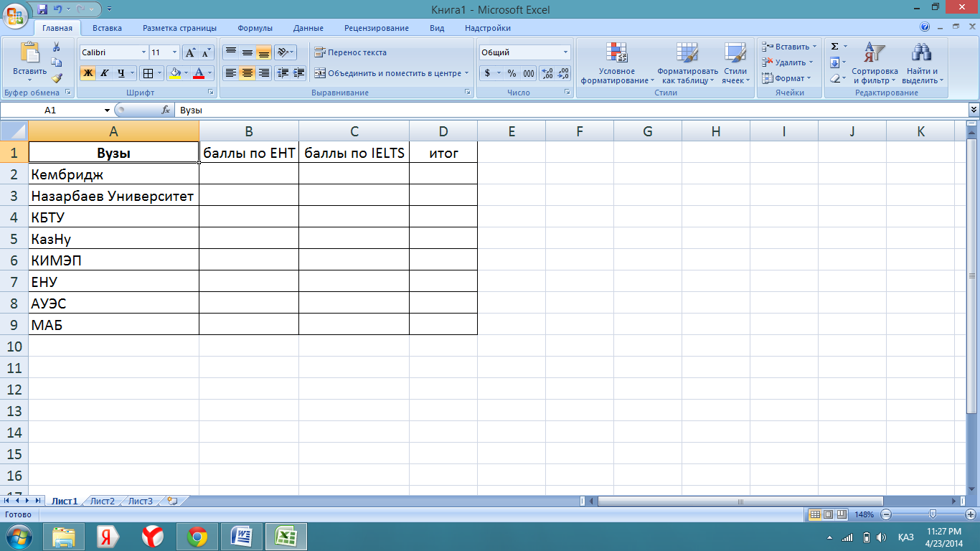980x551 pixels.
Task: Click the percent style icon
Action: 512,73
